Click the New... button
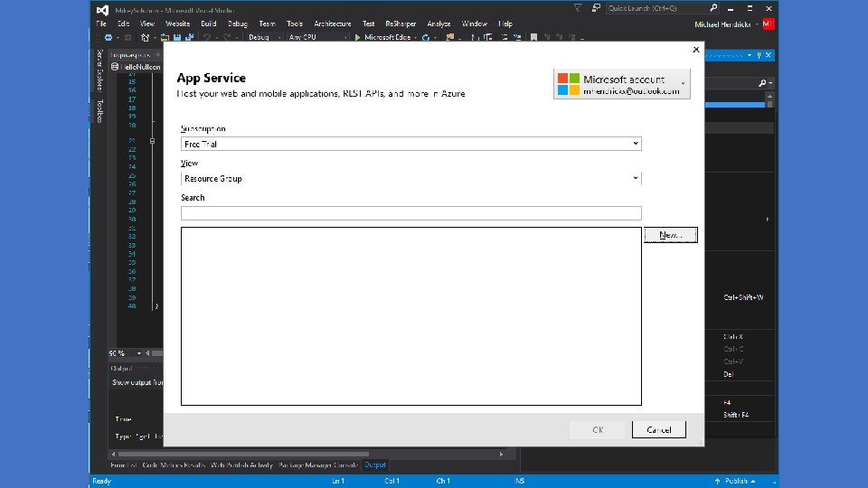Image resolution: width=868 pixels, height=488 pixels. (x=670, y=235)
